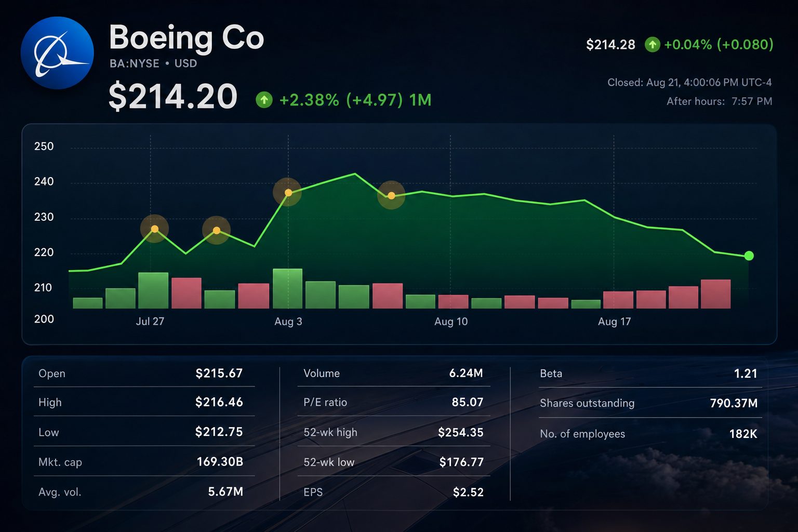Click the Low value $212.75
The width and height of the screenshot is (798, 532).
pyautogui.click(x=219, y=432)
